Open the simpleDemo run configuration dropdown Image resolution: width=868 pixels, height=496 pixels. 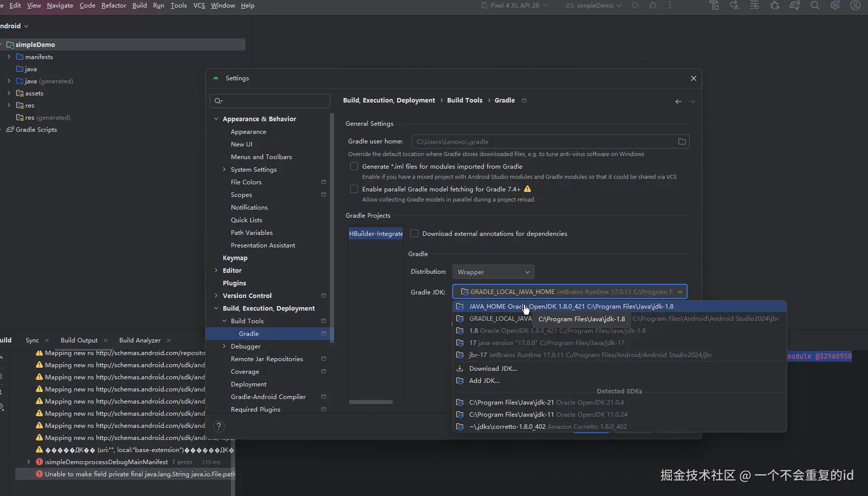coord(594,6)
